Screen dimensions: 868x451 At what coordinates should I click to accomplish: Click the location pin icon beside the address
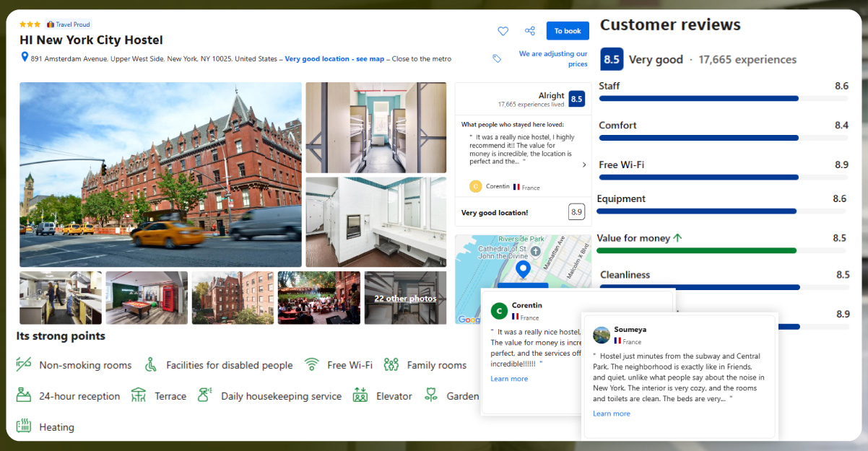click(24, 57)
